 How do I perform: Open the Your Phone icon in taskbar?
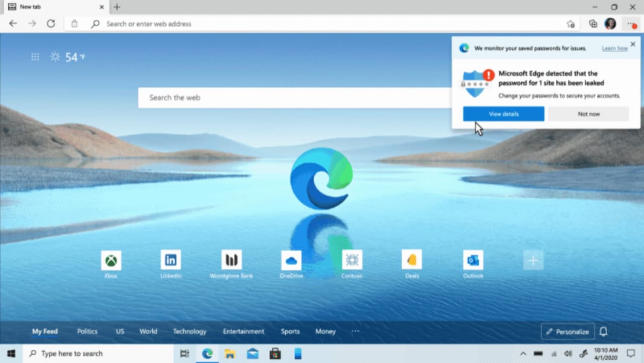(x=298, y=353)
